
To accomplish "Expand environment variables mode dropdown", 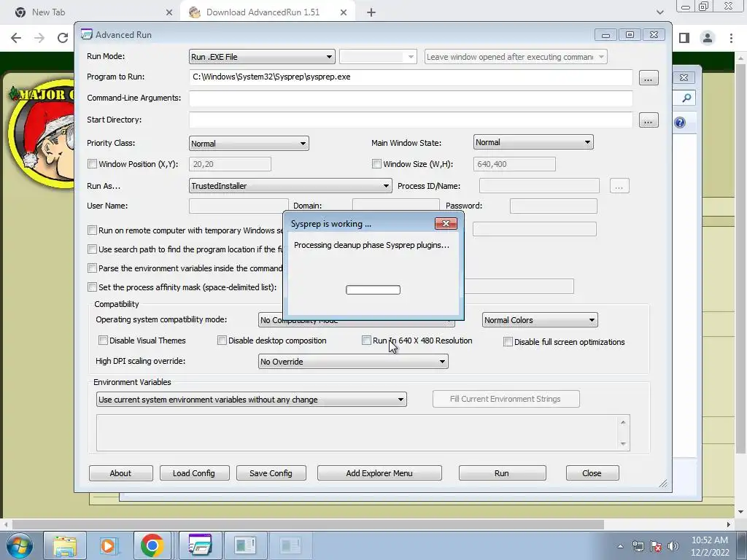I will pyautogui.click(x=252, y=400).
